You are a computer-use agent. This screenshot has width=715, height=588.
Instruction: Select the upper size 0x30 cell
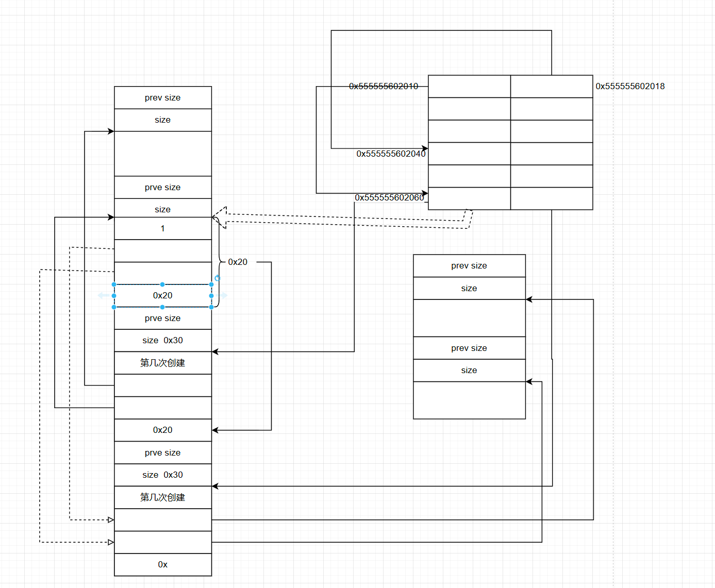click(163, 341)
